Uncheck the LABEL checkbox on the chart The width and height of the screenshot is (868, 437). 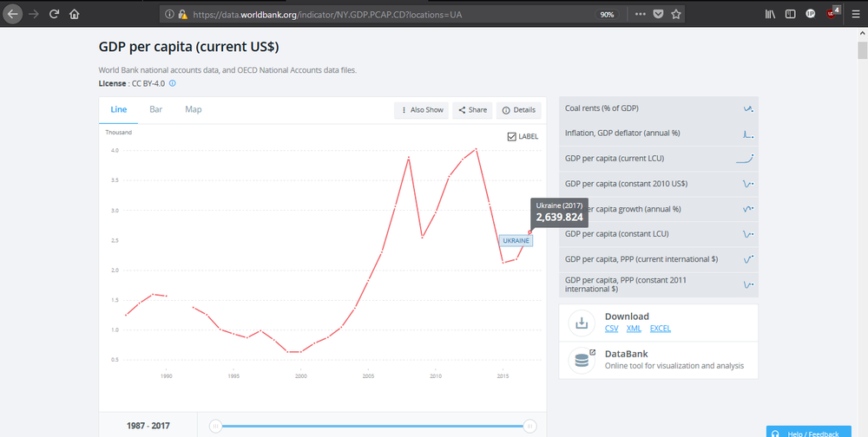511,136
